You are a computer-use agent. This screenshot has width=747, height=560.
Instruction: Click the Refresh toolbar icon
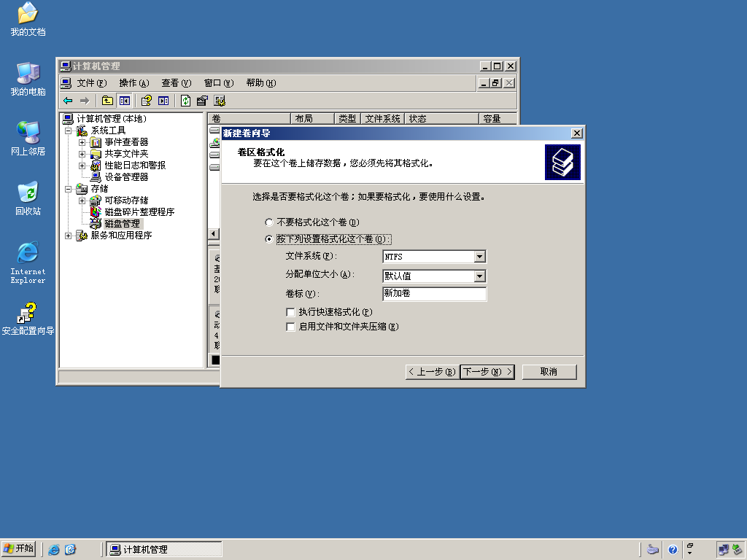185,101
